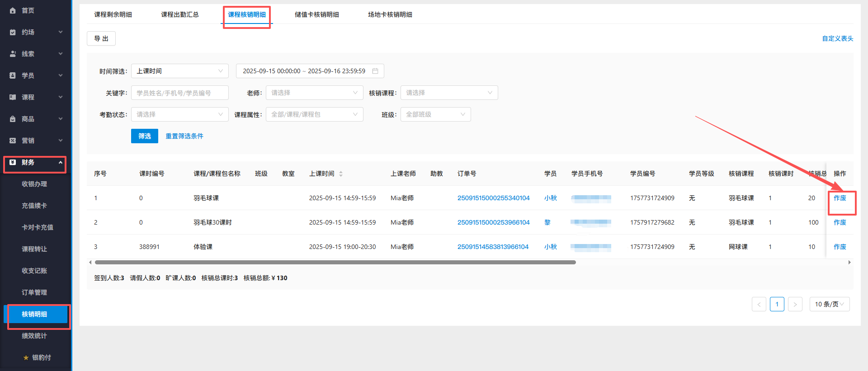Image resolution: width=868 pixels, height=371 pixels.
Task: Switch to 课程出勤汇总 tab
Action: tap(179, 14)
